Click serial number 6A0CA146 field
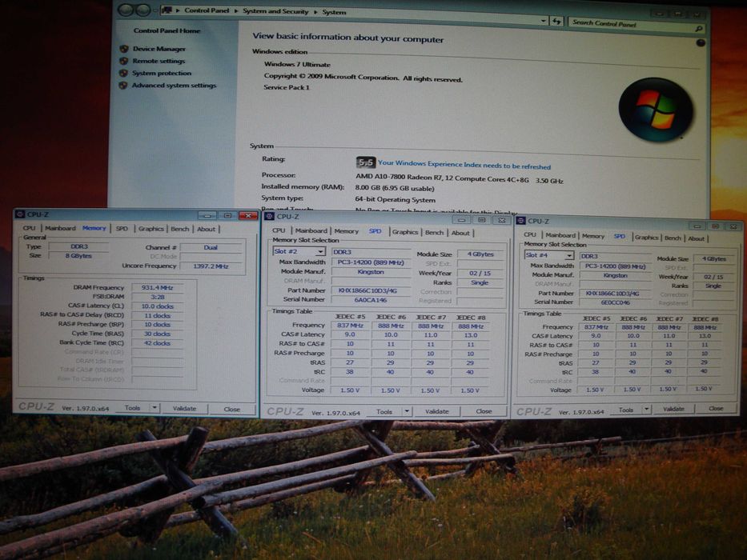The width and height of the screenshot is (747, 560). point(371,300)
